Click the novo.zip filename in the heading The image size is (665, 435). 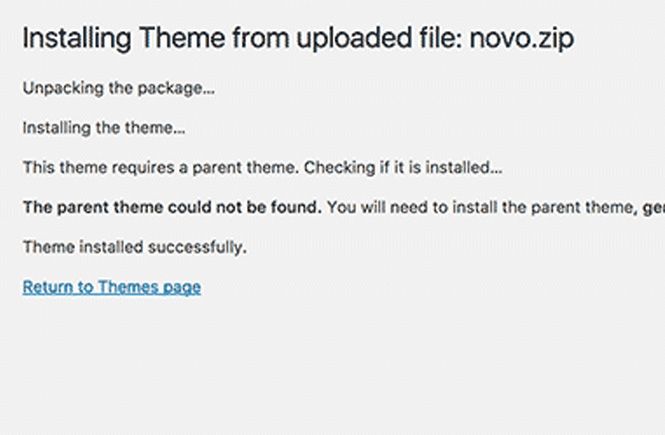[x=522, y=39]
